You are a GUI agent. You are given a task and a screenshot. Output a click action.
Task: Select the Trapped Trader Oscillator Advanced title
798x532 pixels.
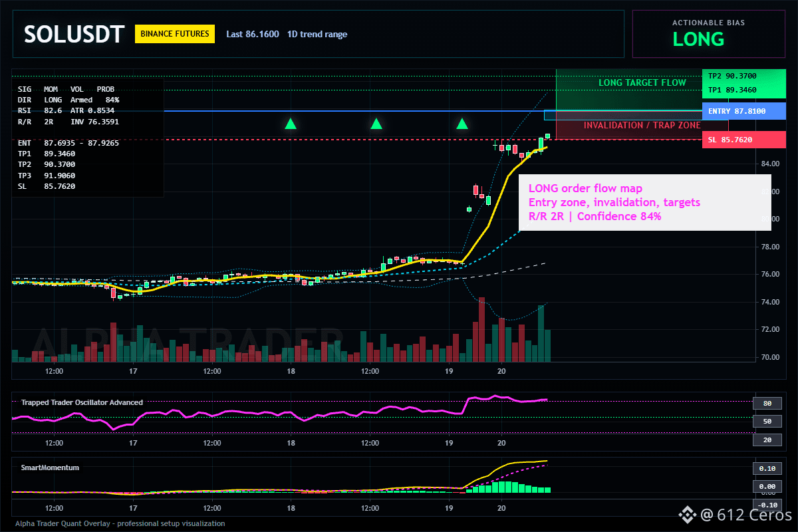click(x=82, y=402)
